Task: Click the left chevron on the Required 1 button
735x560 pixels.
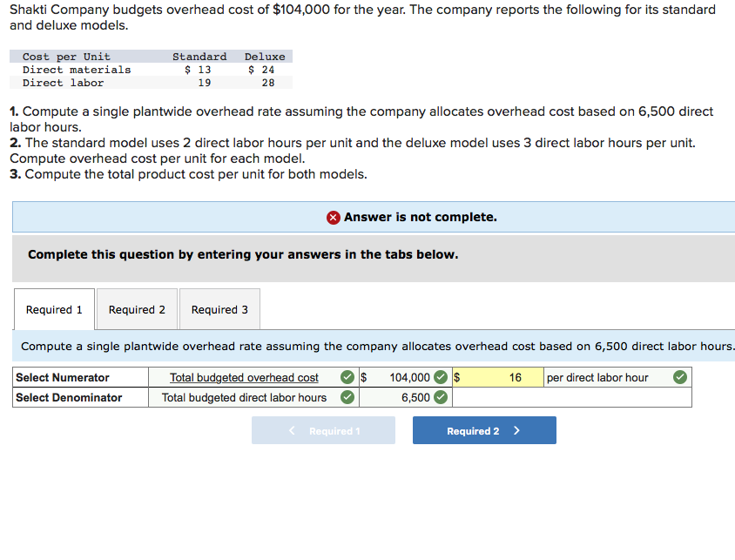Action: [x=292, y=430]
